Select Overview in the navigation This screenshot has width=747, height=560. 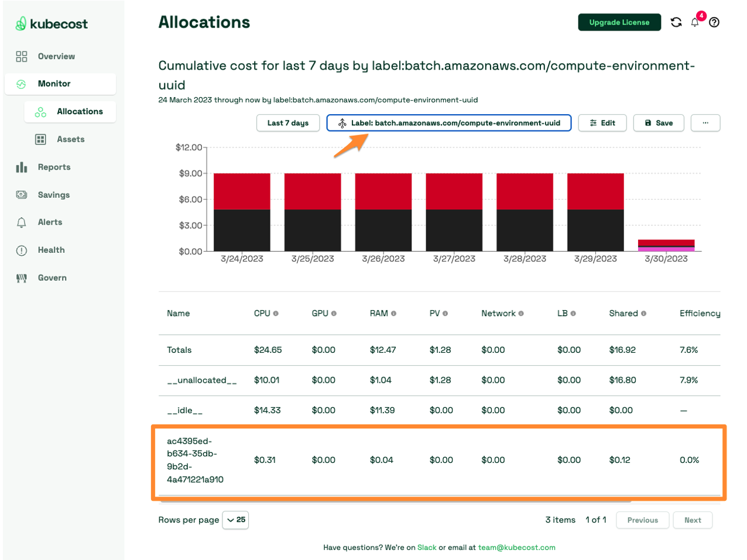[56, 56]
